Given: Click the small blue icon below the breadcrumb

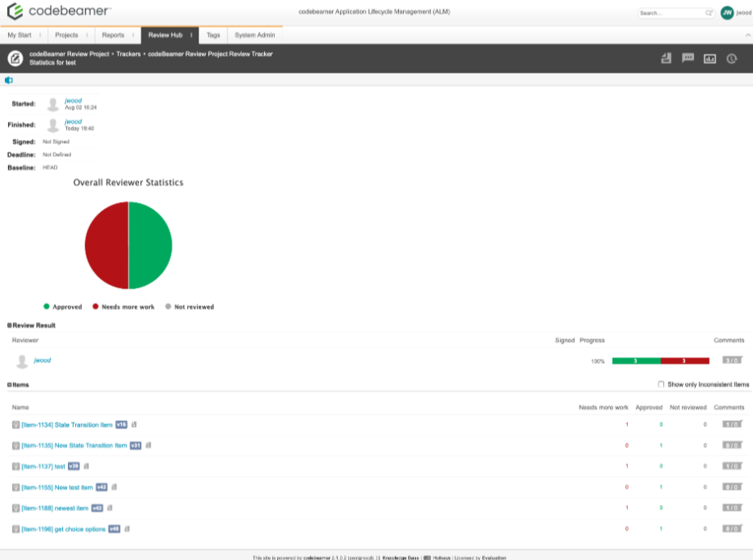Looking at the screenshot, I should tap(9, 80).
